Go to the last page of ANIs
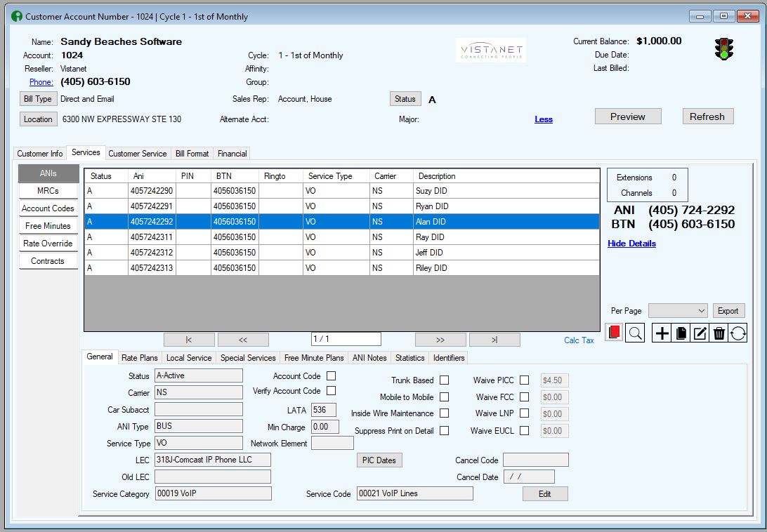This screenshot has height=532, width=767. (494, 340)
